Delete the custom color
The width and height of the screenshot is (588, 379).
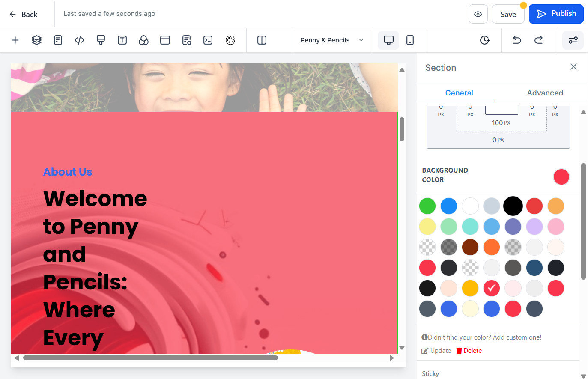(469, 351)
